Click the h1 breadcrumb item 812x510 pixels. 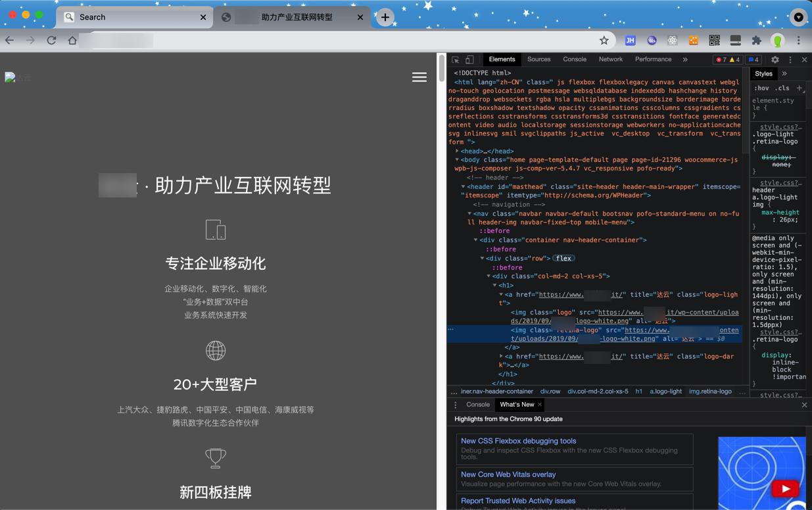(638, 392)
